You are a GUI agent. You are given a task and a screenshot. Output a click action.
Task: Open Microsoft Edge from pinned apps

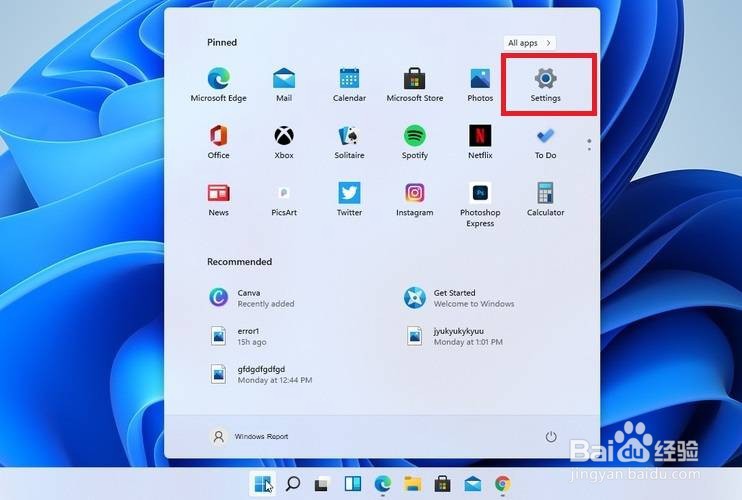219,85
